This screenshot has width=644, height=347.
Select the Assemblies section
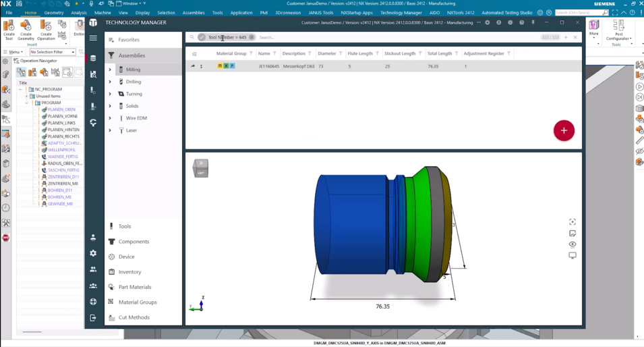[143, 55]
